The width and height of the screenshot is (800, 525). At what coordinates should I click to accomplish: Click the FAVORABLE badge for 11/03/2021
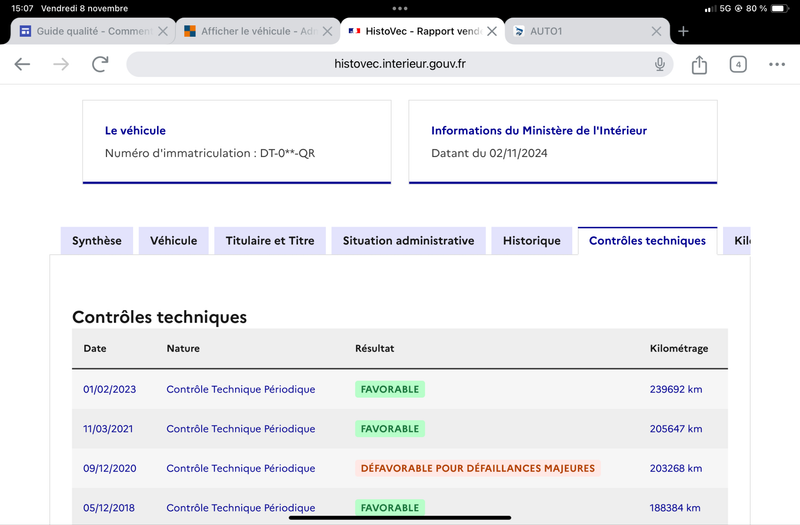(x=390, y=429)
